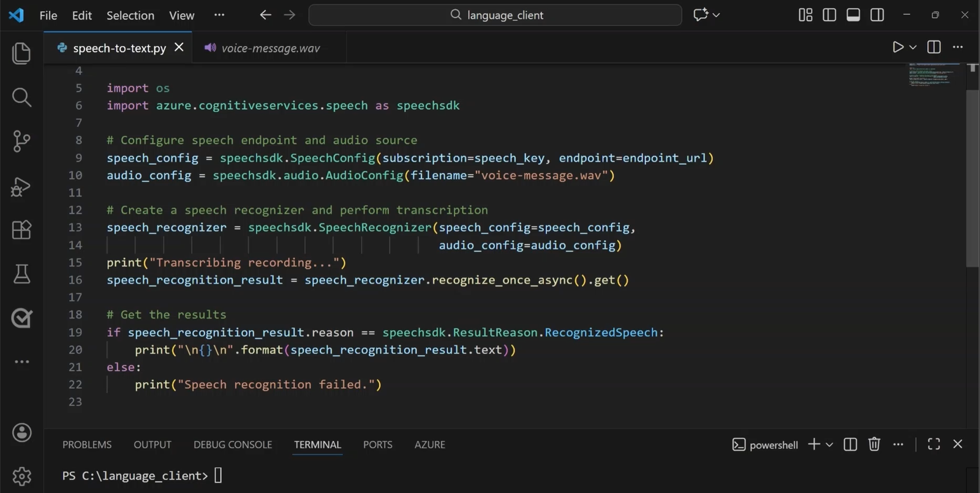Open terminal panel more actions ellipsis
Image resolution: width=980 pixels, height=493 pixels.
pyautogui.click(x=898, y=445)
